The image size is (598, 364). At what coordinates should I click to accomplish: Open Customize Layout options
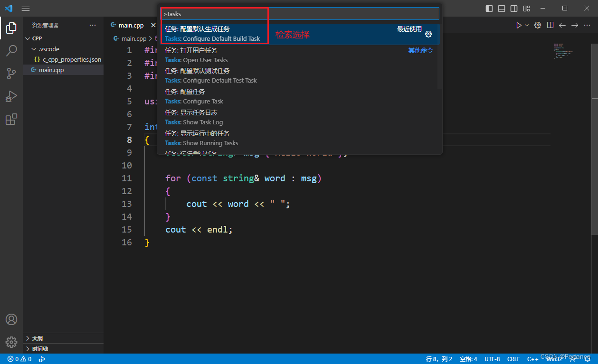pyautogui.click(x=526, y=9)
